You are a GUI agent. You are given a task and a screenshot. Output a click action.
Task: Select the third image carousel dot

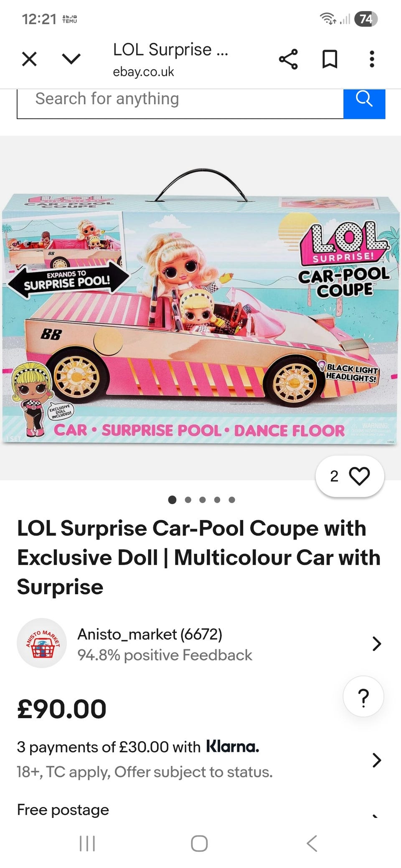click(203, 500)
